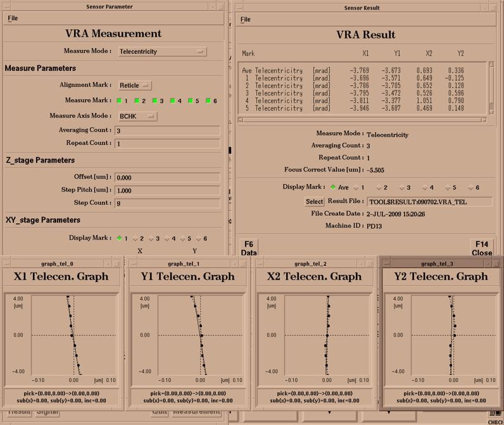
Task: Click the Step Pitch input field
Action: (167, 190)
